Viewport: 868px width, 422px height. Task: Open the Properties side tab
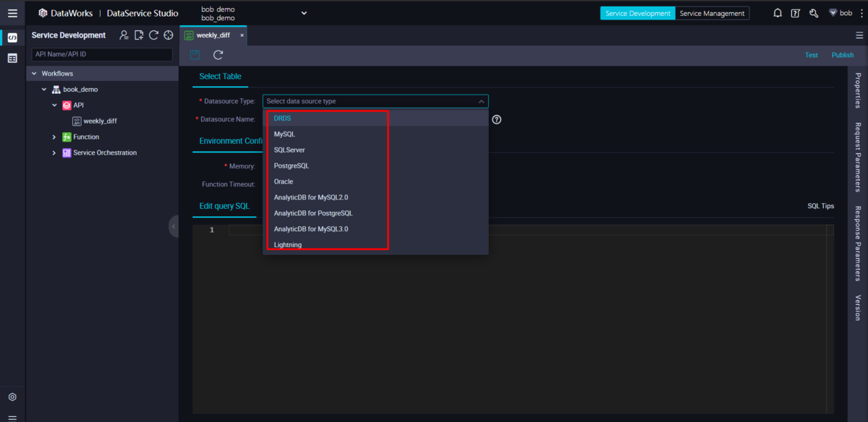point(858,90)
